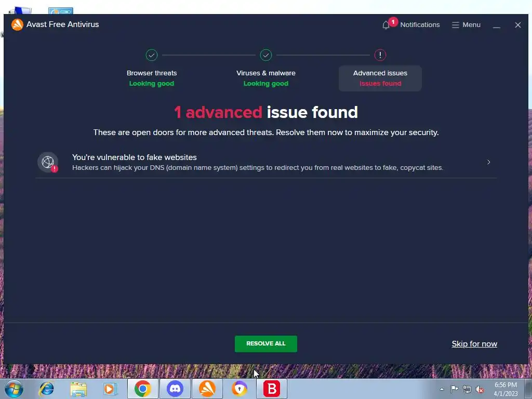Click the '1 advanced issue found' heading
The width and height of the screenshot is (532, 399).
tap(266, 112)
